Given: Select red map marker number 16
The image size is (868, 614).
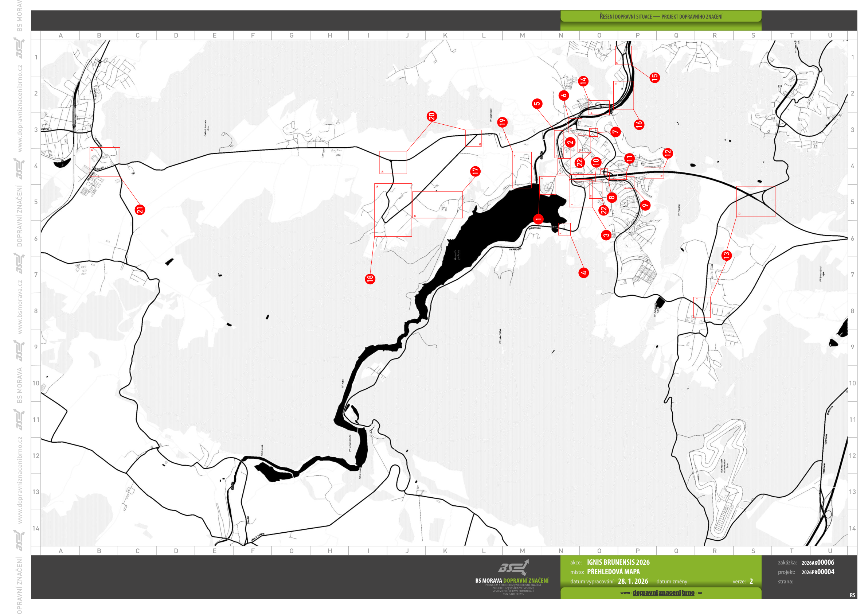Looking at the screenshot, I should tap(639, 124).
